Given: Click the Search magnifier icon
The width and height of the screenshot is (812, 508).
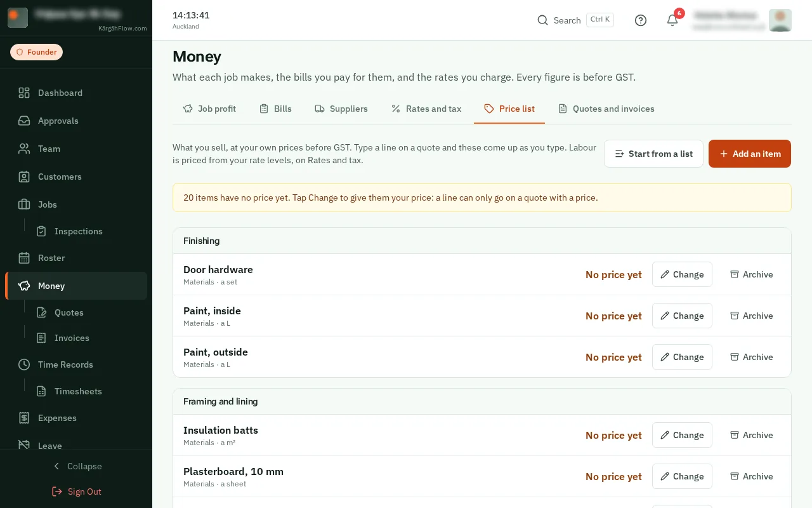Looking at the screenshot, I should tap(542, 20).
